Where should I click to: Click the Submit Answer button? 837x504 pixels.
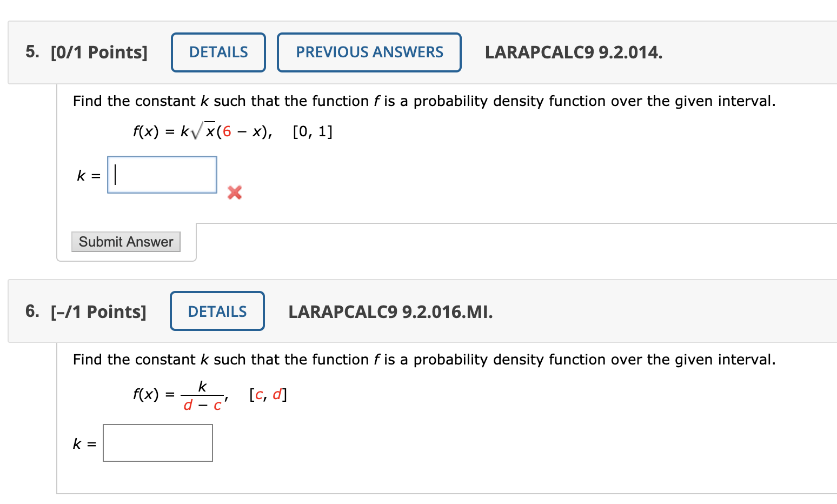(x=125, y=242)
